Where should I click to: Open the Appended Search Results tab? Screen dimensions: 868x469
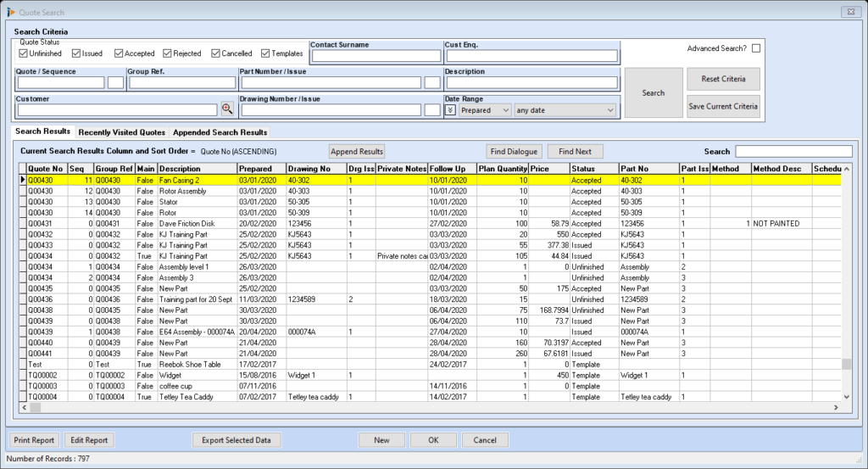click(220, 132)
